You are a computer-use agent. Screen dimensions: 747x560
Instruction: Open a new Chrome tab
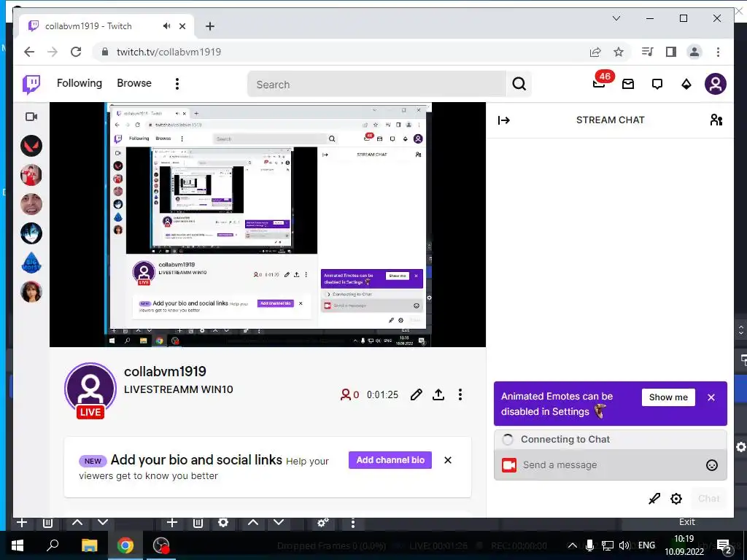tap(209, 26)
